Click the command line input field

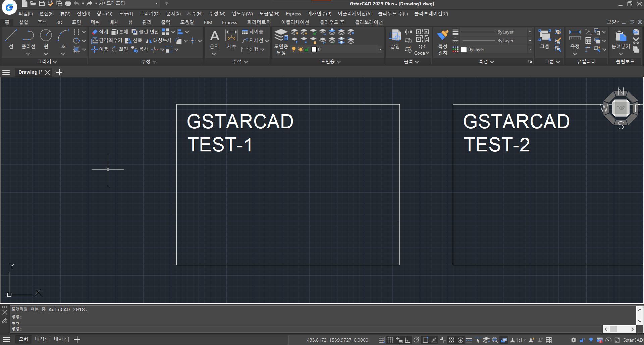tap(307, 329)
